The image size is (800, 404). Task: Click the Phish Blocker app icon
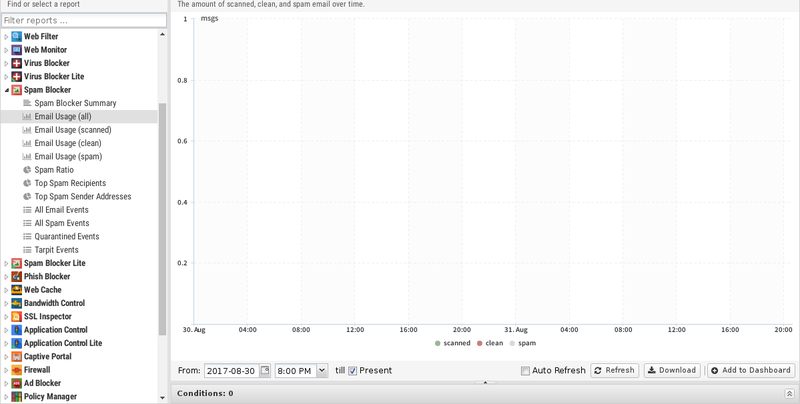click(16, 276)
